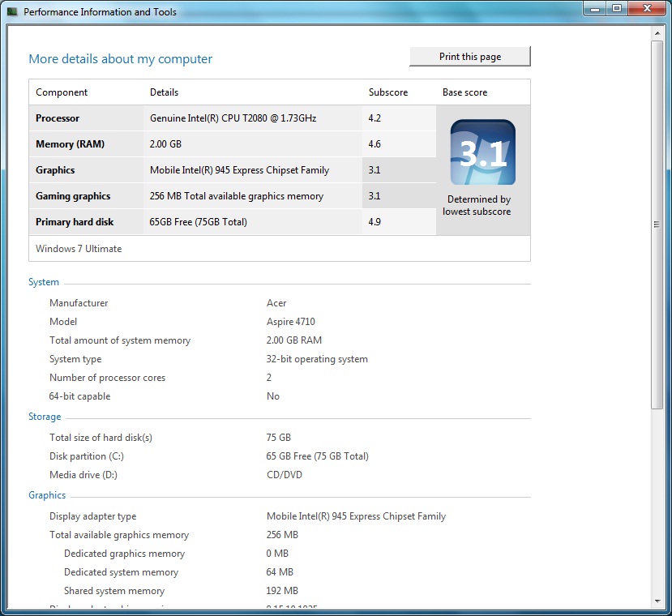
Task: Click the processor cores value 2
Action: tap(269, 378)
